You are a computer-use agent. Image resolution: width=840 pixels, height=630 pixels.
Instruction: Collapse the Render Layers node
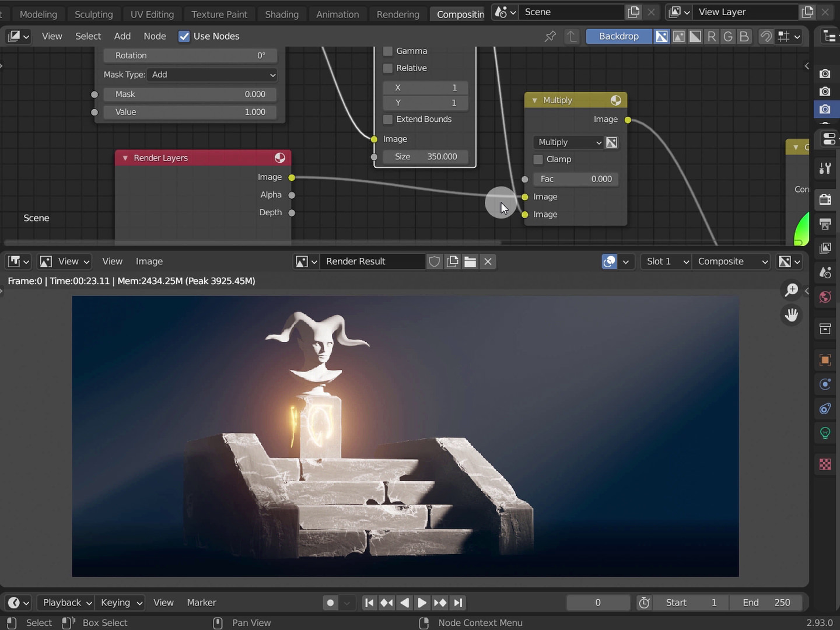tap(125, 158)
